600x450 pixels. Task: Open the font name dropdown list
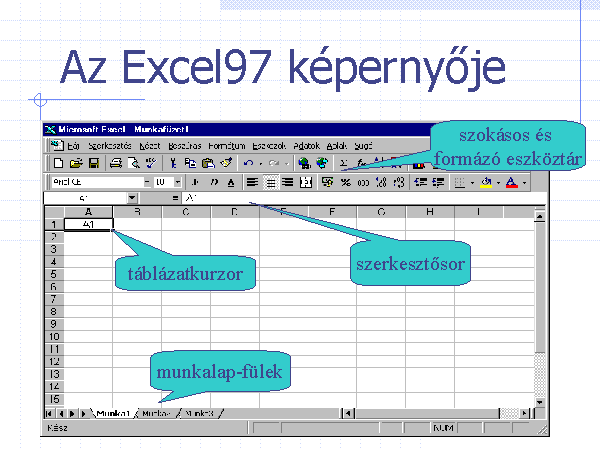pyautogui.click(x=146, y=183)
